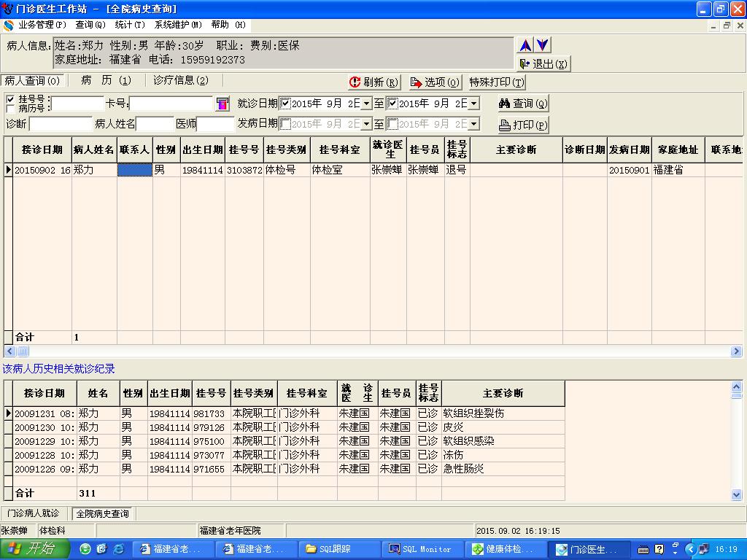Screen dimensions: 747x560
Task: Open SQL Monitor from the taskbar
Action: point(420,549)
